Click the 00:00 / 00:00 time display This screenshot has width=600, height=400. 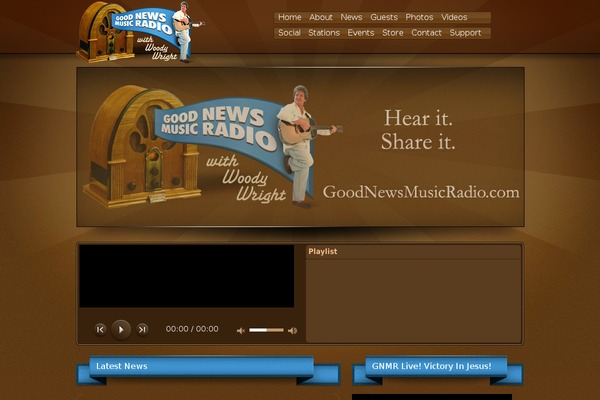click(192, 329)
